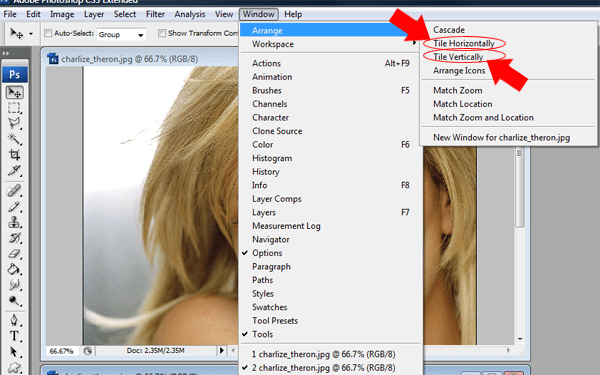Click the status bar icon beside zoom percentage
This screenshot has height=375, width=600.
click(88, 351)
